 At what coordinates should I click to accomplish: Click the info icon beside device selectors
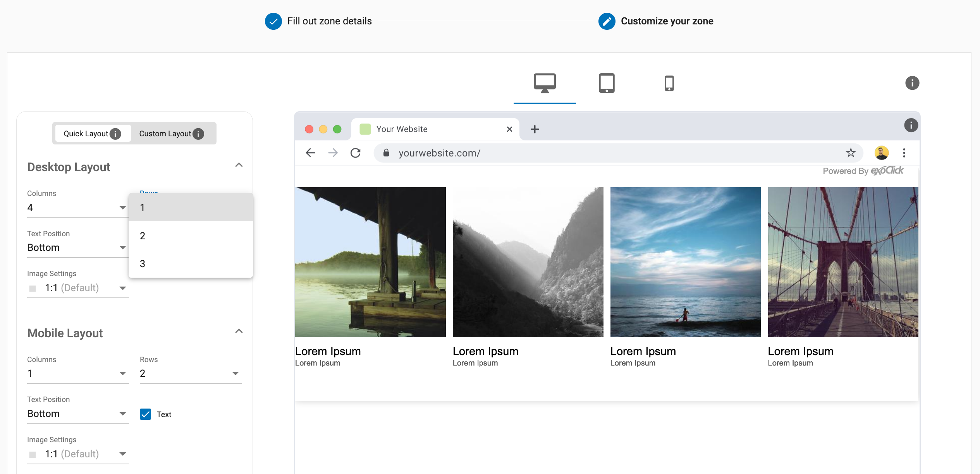tap(912, 83)
